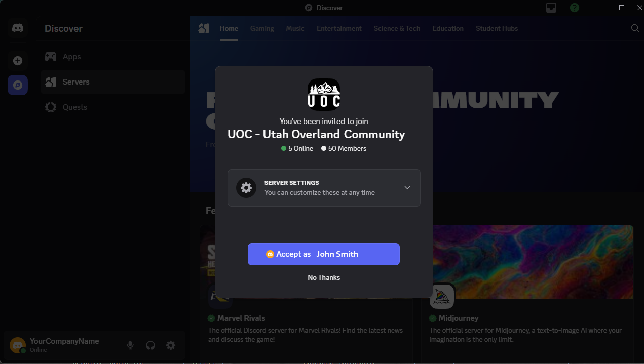644x364 pixels.
Task: Open Discord direct messages home icon
Action: tap(18, 28)
